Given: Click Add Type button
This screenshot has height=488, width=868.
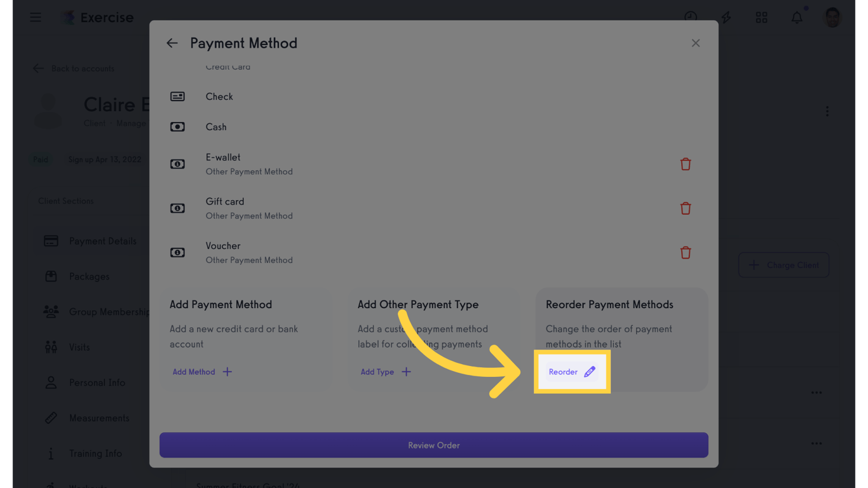Looking at the screenshot, I should [386, 372].
